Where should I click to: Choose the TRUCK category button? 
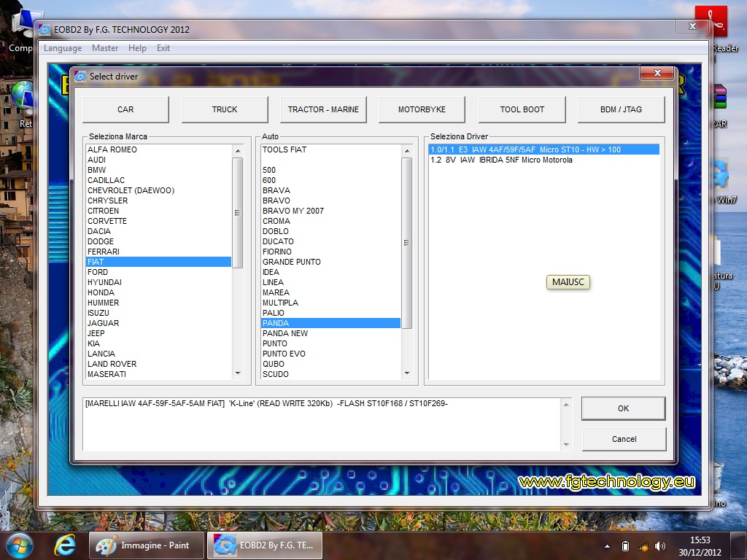point(225,109)
